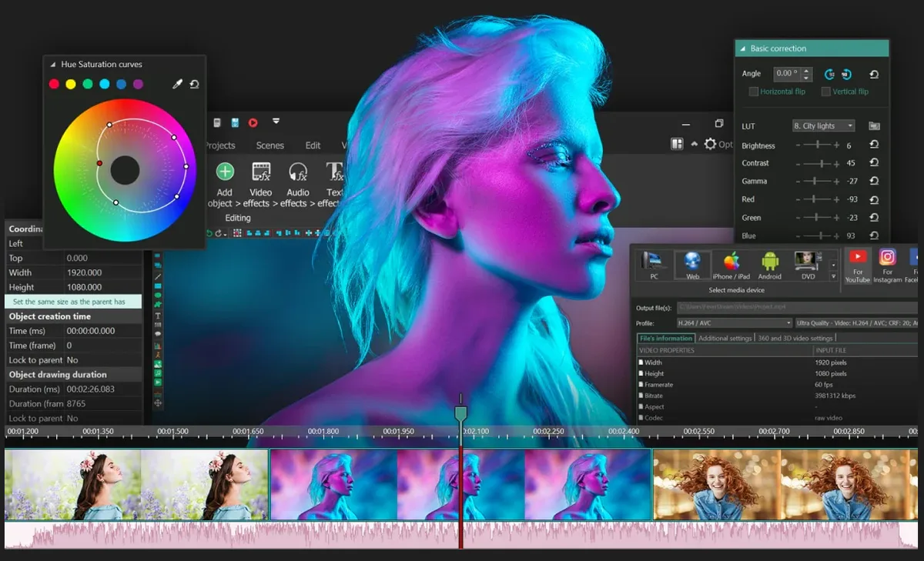Pick the eyedropper in Hue Saturation curves

176,84
